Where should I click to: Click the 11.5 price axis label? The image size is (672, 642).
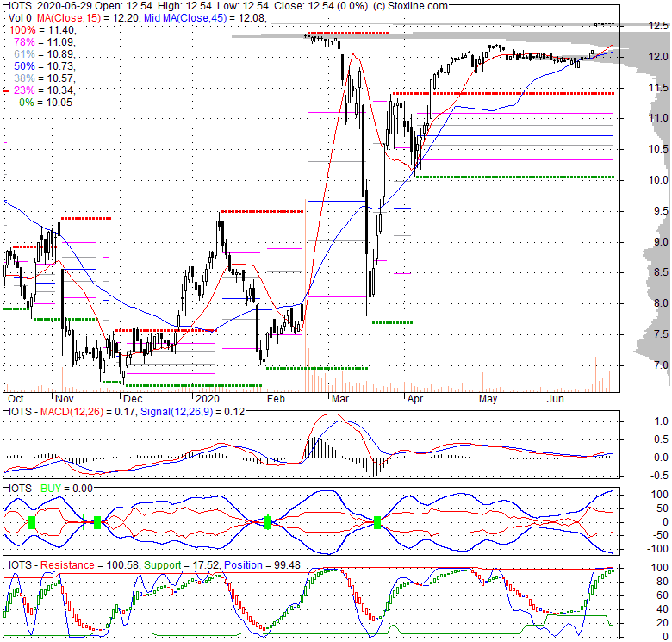(x=658, y=87)
